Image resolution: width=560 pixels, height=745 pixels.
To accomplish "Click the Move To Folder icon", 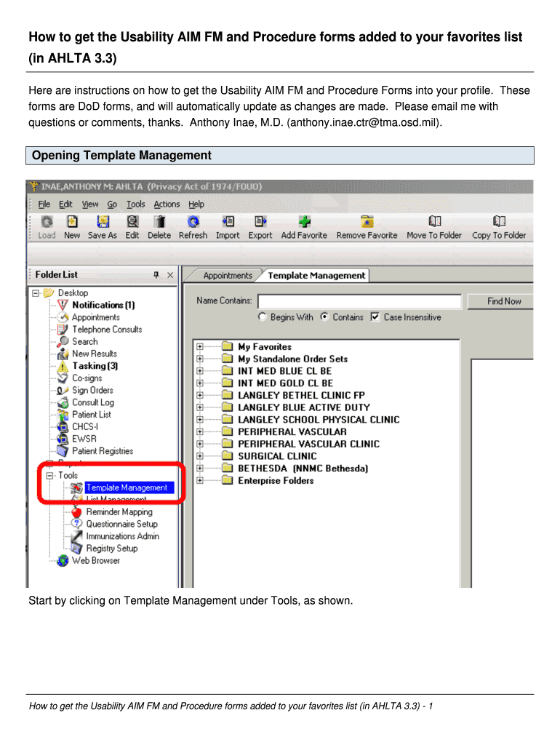I will [x=434, y=222].
